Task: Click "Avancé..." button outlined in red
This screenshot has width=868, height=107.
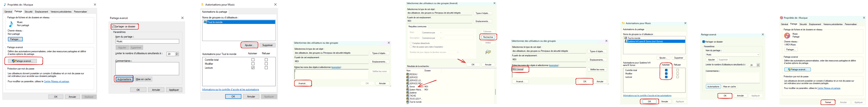Action: [303, 83]
